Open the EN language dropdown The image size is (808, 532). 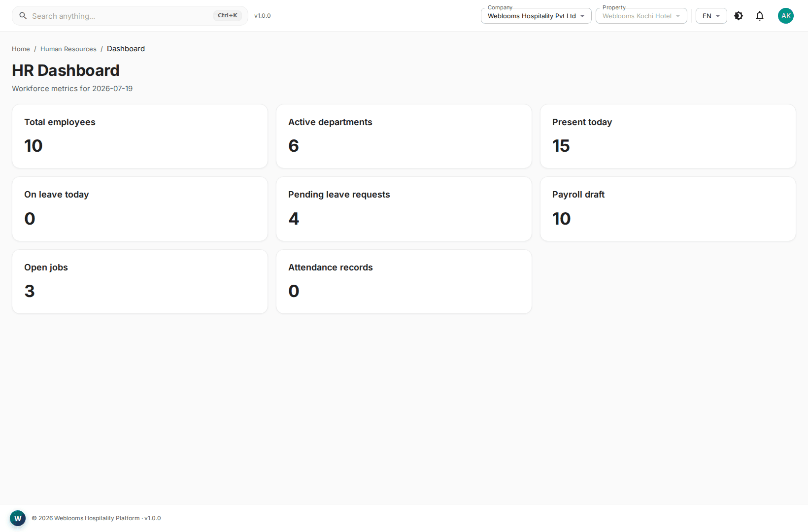point(711,16)
